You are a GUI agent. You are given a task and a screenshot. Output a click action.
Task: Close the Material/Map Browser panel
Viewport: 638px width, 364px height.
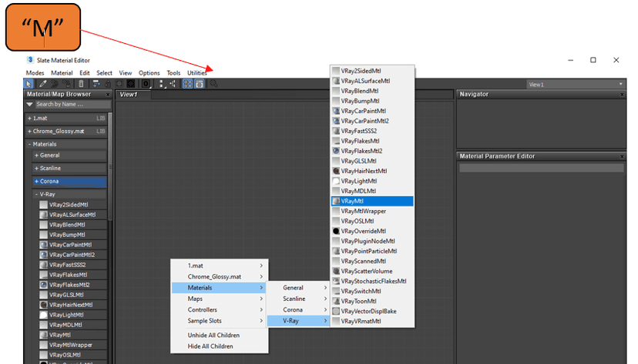click(108, 94)
